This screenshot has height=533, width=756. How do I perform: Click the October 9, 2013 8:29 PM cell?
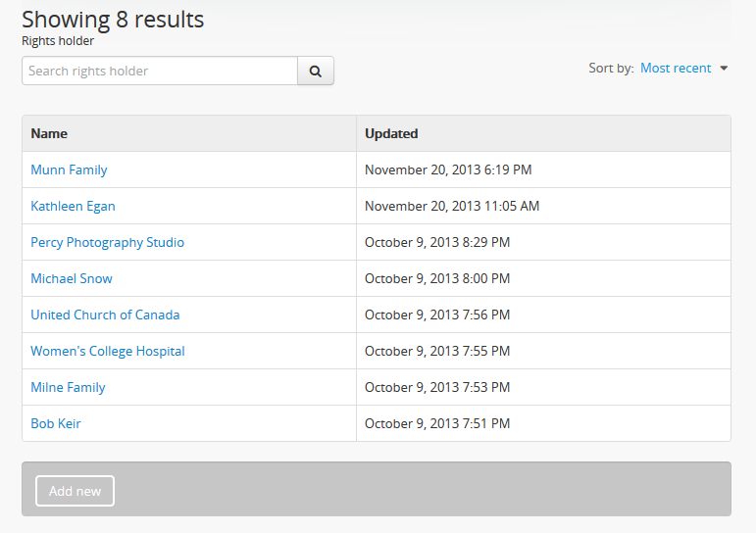click(437, 242)
